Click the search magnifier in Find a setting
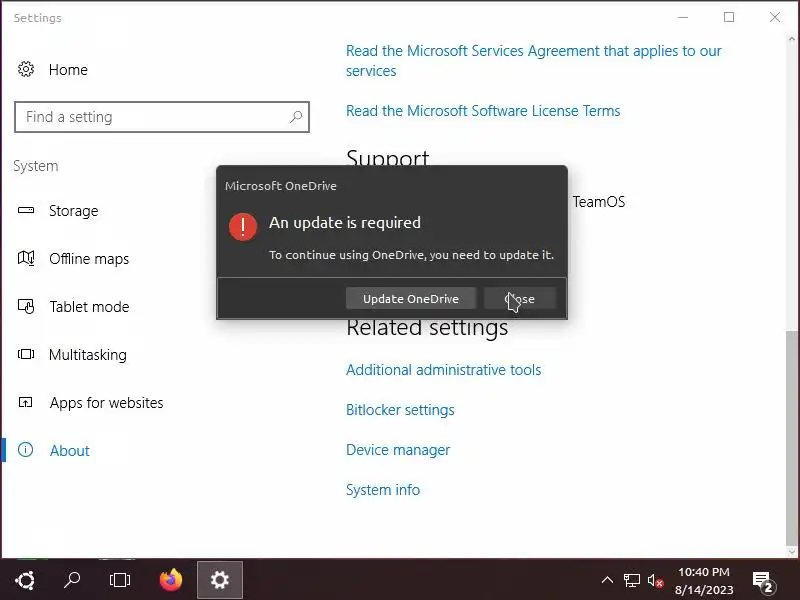800x600 pixels. pyautogui.click(x=296, y=117)
